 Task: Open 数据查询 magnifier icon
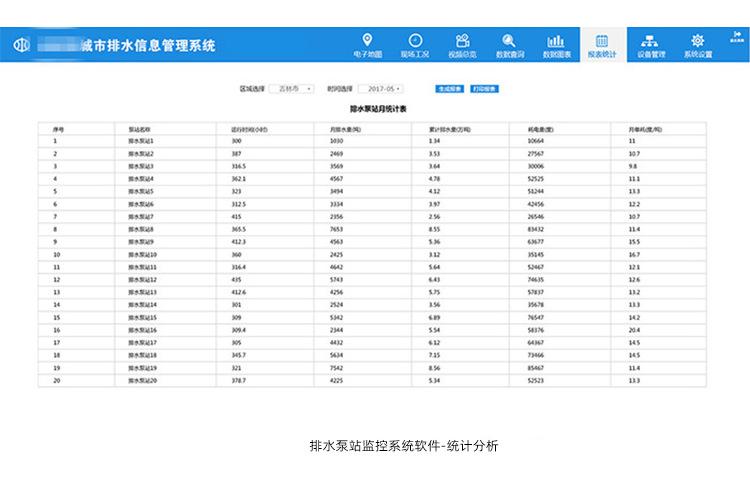(x=509, y=40)
